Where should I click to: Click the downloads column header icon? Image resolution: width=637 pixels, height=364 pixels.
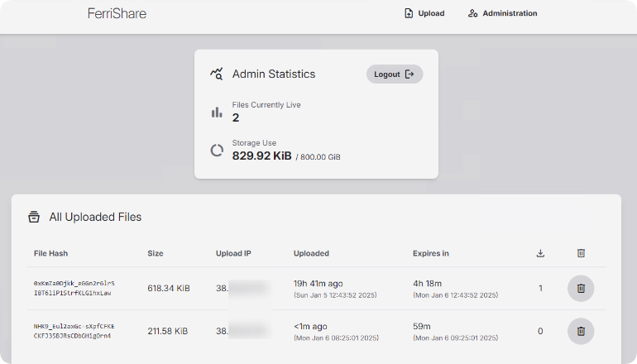(x=540, y=253)
